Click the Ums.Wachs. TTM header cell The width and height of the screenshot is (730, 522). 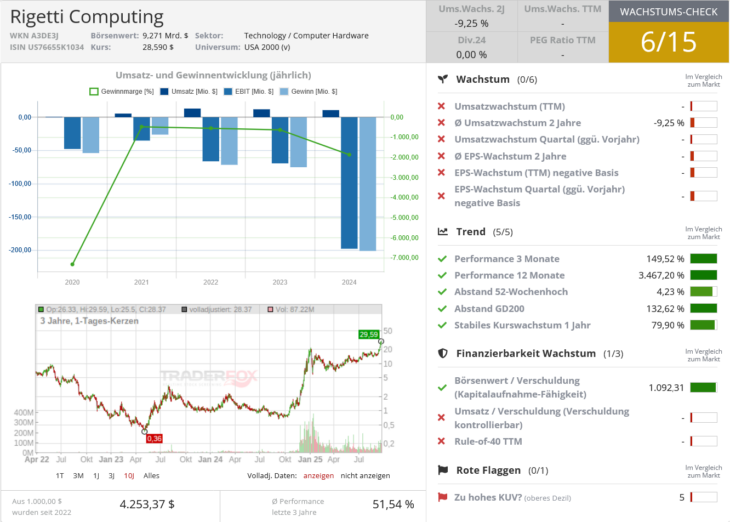562,9
